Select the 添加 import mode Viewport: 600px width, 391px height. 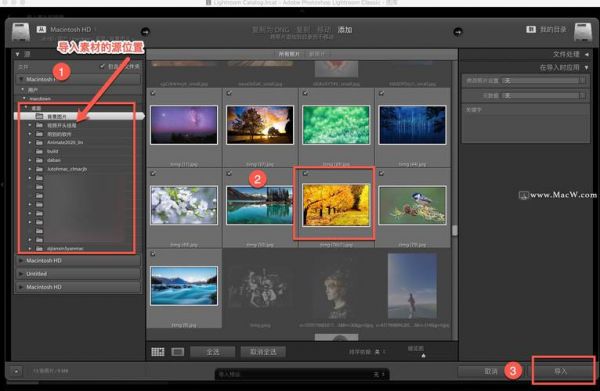point(345,29)
